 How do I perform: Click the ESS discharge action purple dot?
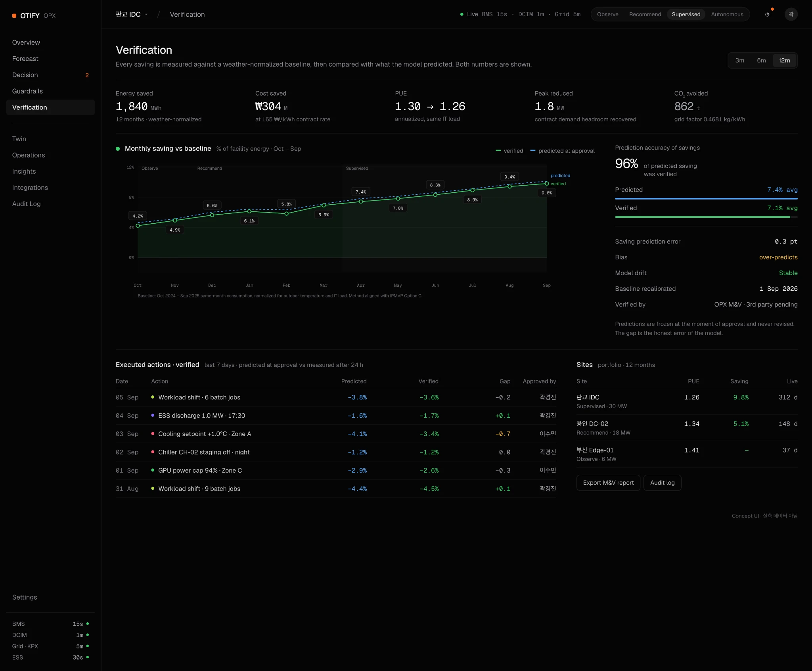tap(153, 415)
